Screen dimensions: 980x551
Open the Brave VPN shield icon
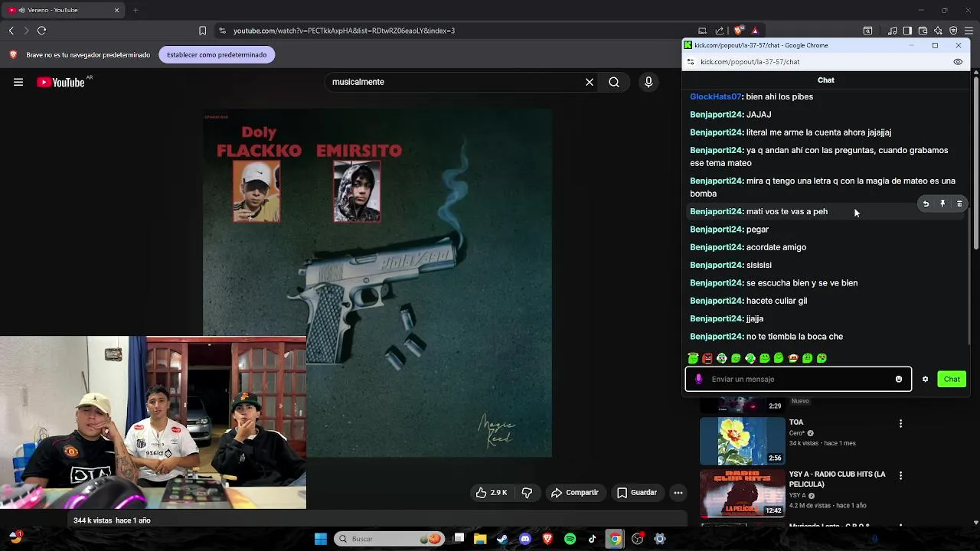coord(953,31)
